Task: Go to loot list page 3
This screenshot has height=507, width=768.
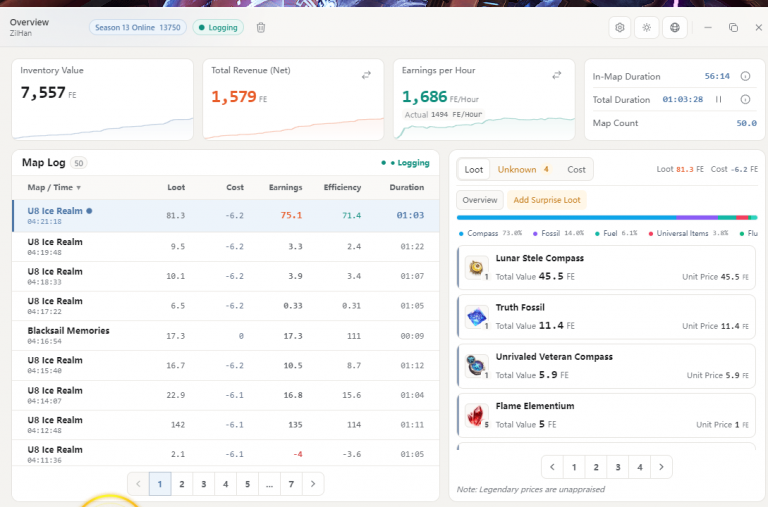Action: [x=618, y=467]
